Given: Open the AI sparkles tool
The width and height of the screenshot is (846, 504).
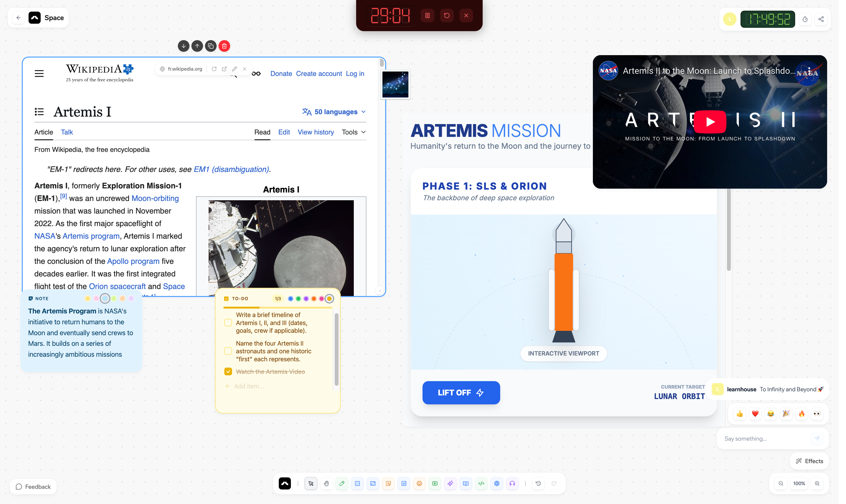Looking at the screenshot, I should [x=451, y=483].
